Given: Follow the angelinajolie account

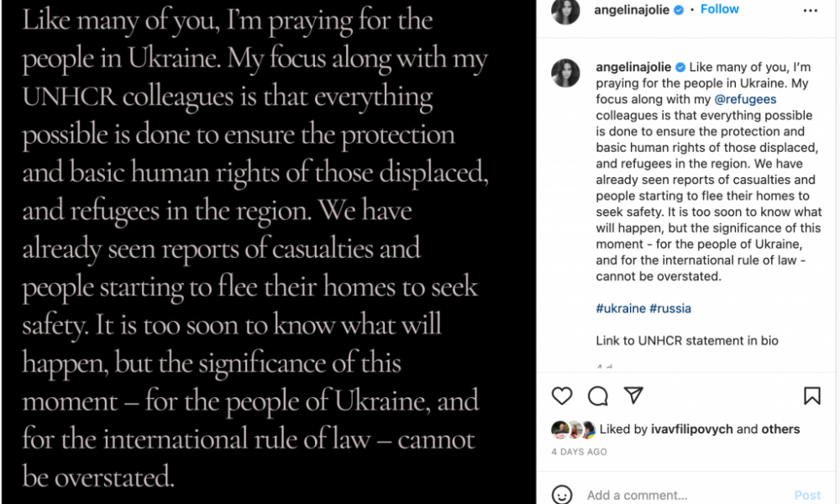Looking at the screenshot, I should [720, 9].
